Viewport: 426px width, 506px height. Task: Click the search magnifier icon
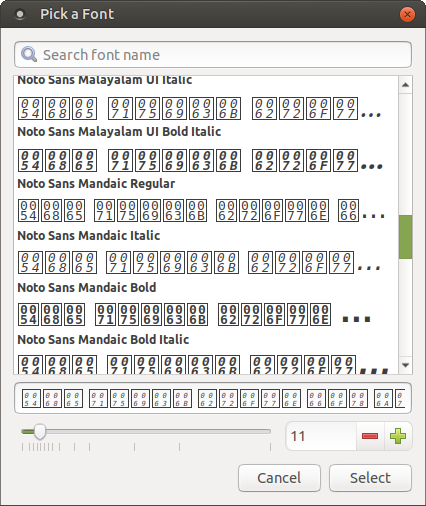pyautogui.click(x=29, y=54)
